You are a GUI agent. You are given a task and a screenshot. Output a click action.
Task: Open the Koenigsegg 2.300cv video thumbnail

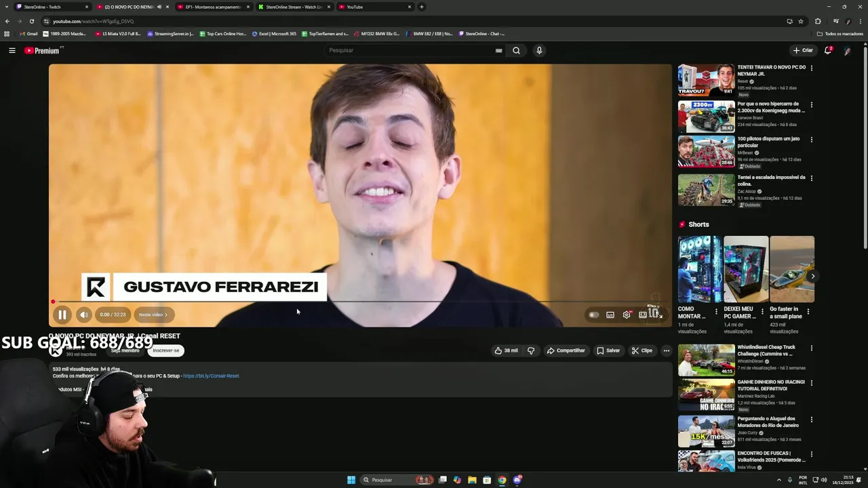(706, 117)
